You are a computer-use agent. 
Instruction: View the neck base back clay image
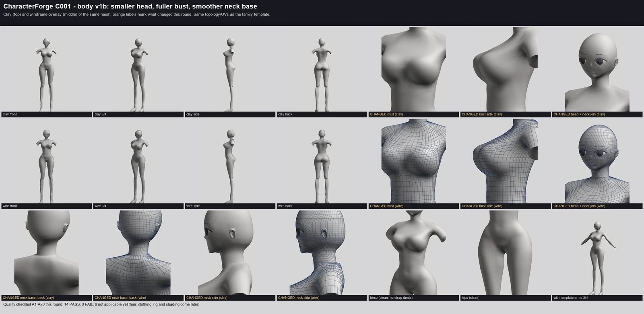click(x=47, y=252)
